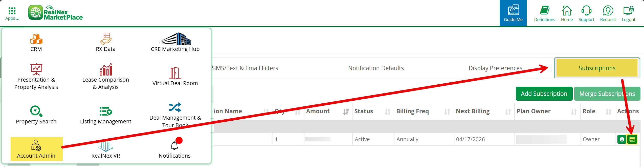Open Support headset icon
The image size is (644, 167).
pos(586,14)
